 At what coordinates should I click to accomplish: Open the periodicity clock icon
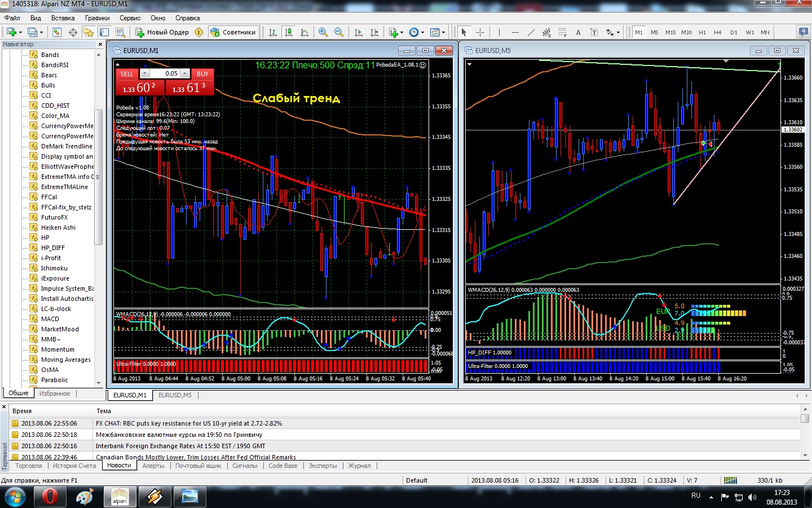point(414,32)
